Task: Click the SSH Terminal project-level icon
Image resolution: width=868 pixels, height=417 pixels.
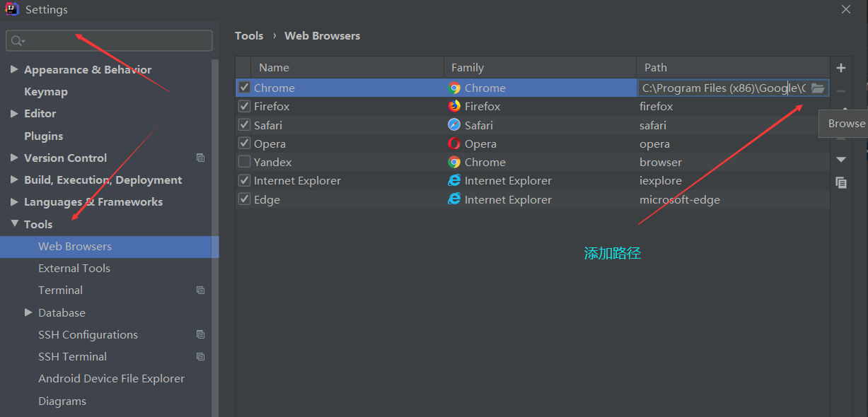Action: point(200,357)
